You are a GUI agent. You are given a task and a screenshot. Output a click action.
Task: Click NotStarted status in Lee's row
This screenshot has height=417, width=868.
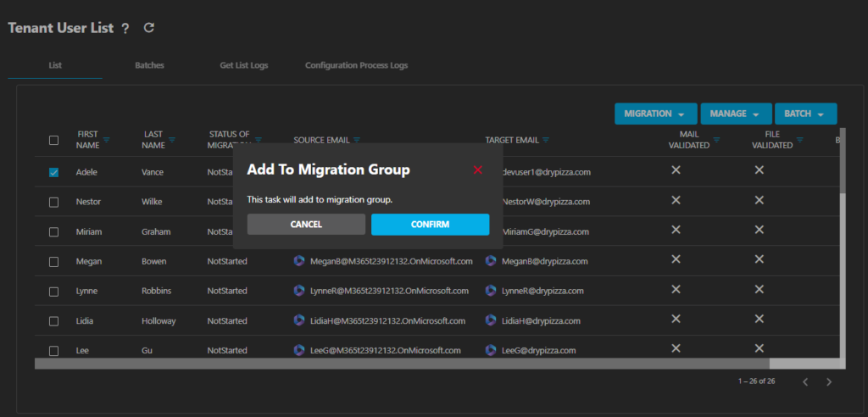click(227, 351)
